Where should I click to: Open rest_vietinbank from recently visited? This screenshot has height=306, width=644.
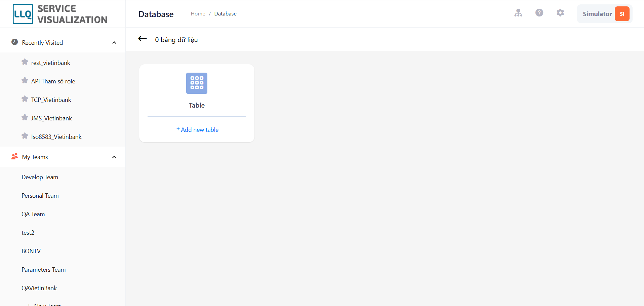[51, 63]
